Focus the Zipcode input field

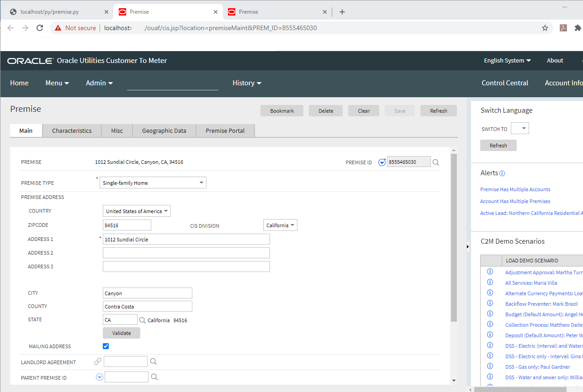point(127,225)
